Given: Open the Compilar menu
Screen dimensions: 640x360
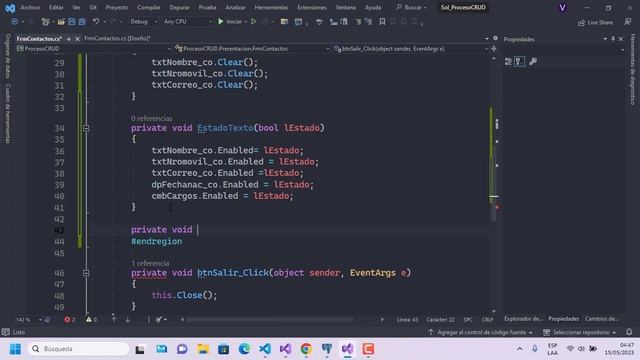Looking at the screenshot, I should click(149, 7).
